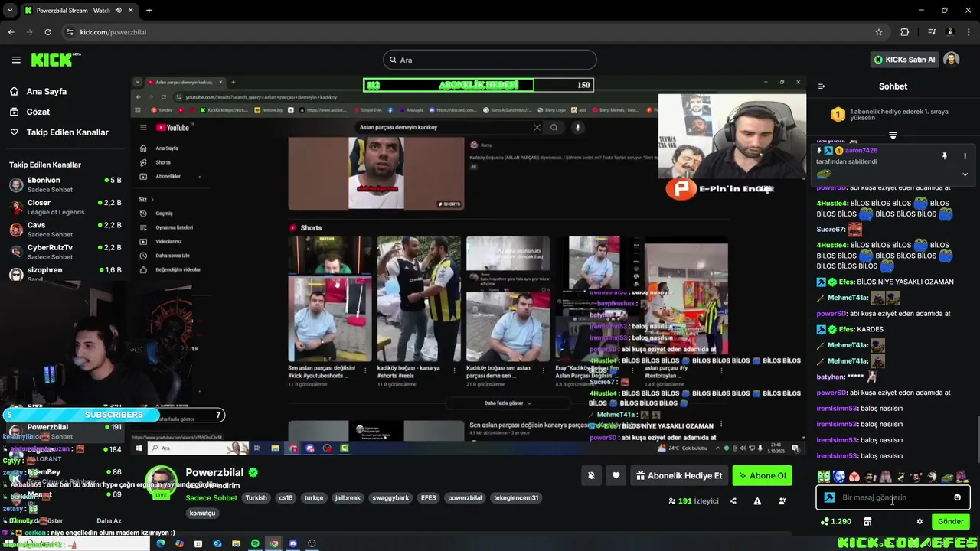Toggle follow heart for Powerzbilal
The height and width of the screenshot is (551, 980).
click(616, 475)
